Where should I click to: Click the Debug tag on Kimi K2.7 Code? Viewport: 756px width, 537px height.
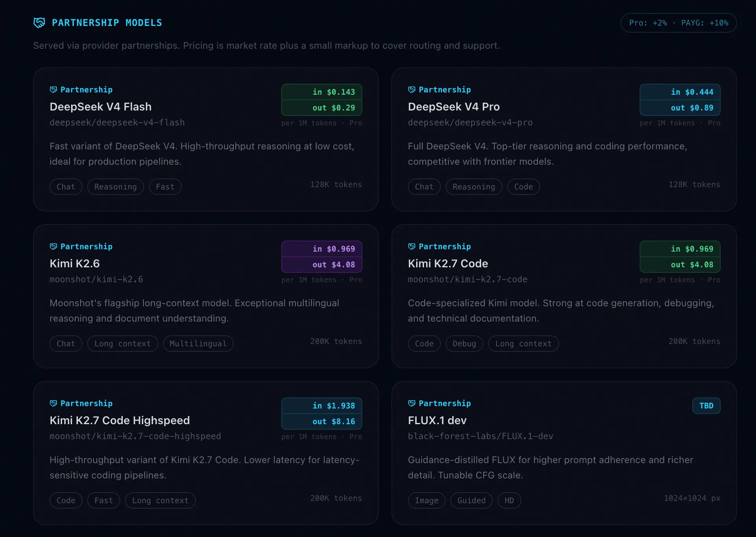point(464,344)
